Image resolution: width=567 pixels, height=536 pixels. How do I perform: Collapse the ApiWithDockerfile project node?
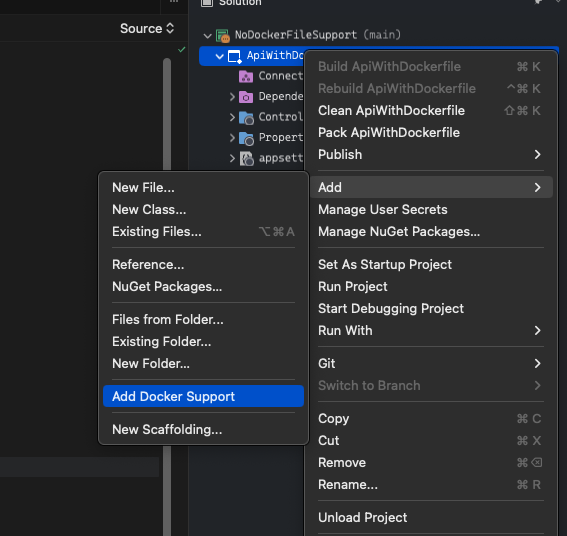tap(219, 56)
